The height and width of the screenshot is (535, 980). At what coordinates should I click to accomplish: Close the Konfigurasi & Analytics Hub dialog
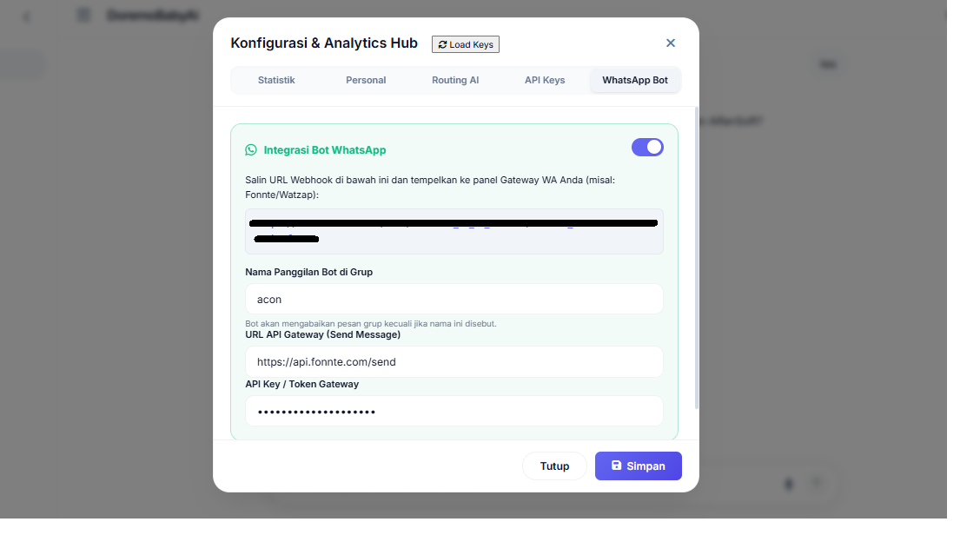coord(671,43)
